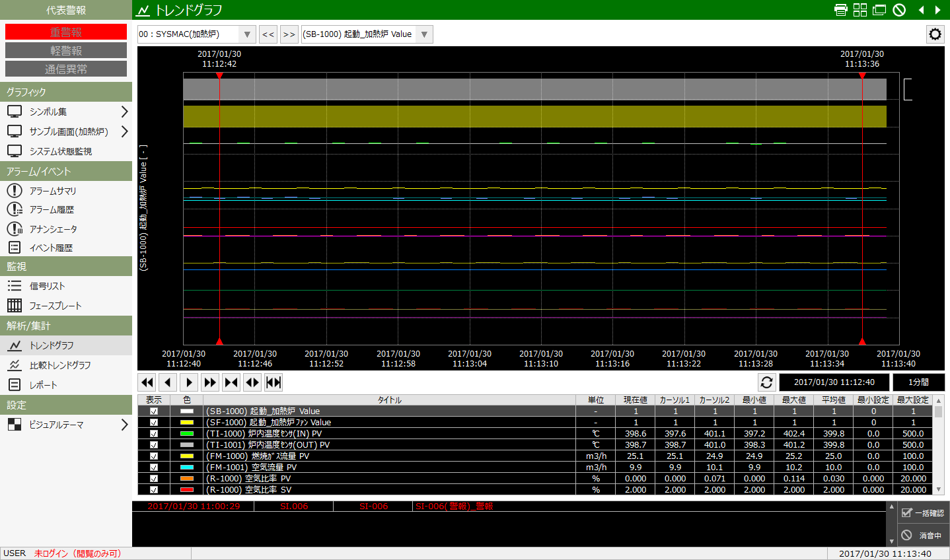Click the trend graph settings gear icon

[935, 34]
